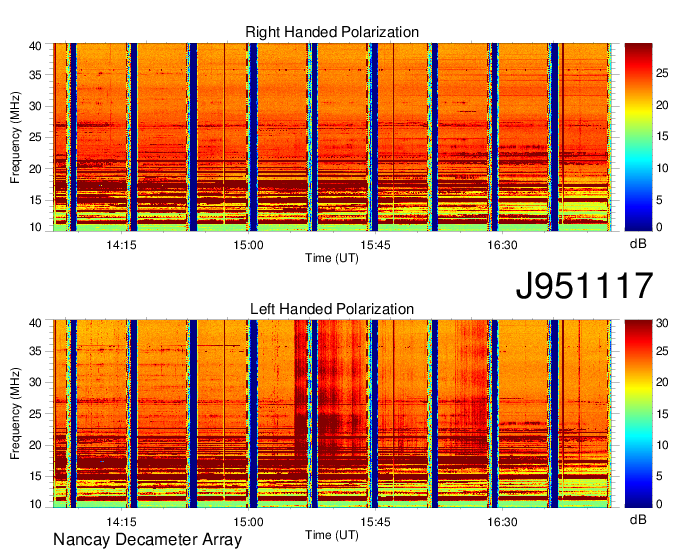
Task: Click the dB unit label under bottom color bar
Action: 638,519
